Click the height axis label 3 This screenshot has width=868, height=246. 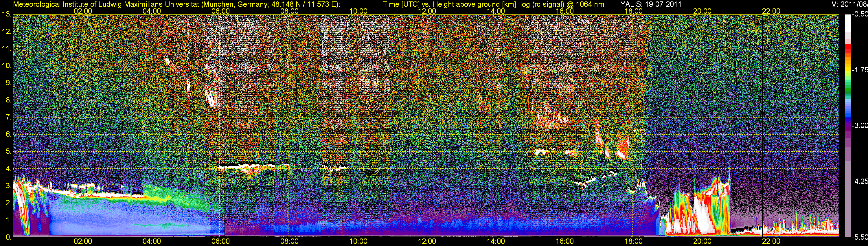(x=8, y=186)
